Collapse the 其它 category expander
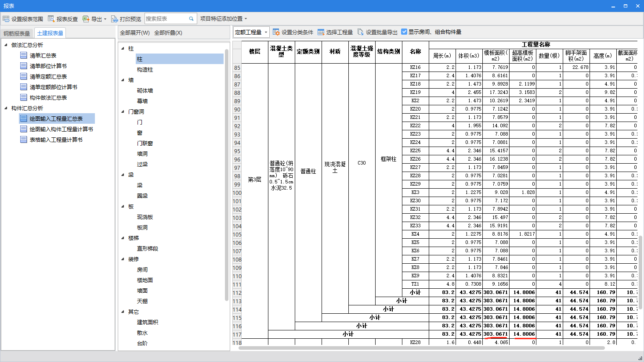 pyautogui.click(x=123, y=312)
